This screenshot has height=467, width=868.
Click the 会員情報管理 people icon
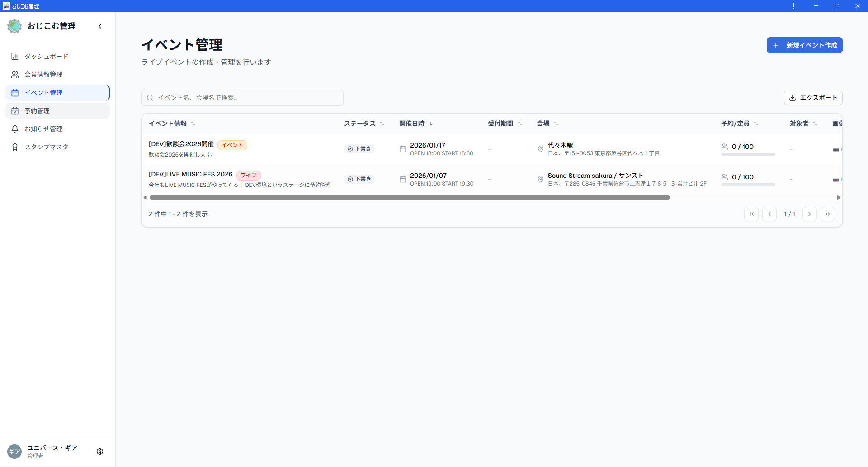(x=15, y=74)
